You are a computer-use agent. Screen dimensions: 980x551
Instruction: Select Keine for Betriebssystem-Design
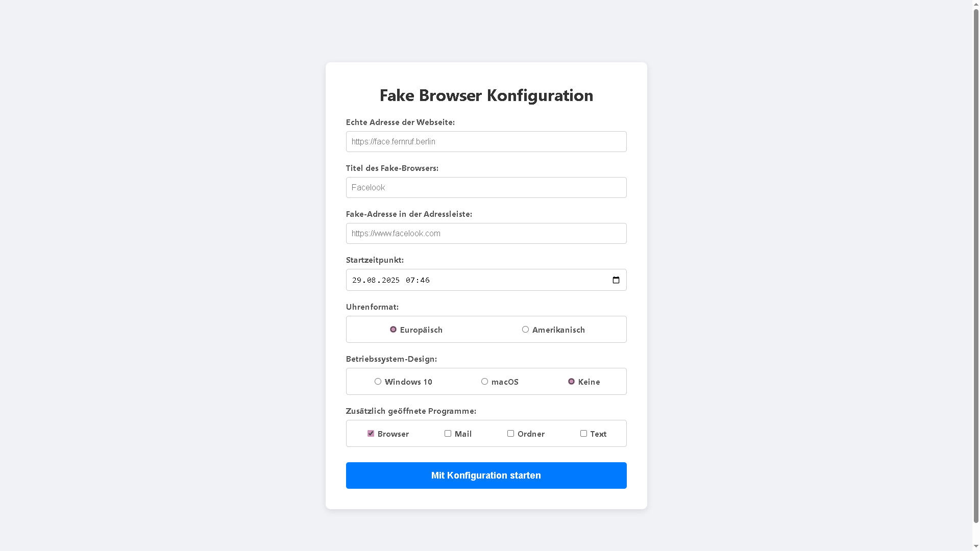(571, 381)
